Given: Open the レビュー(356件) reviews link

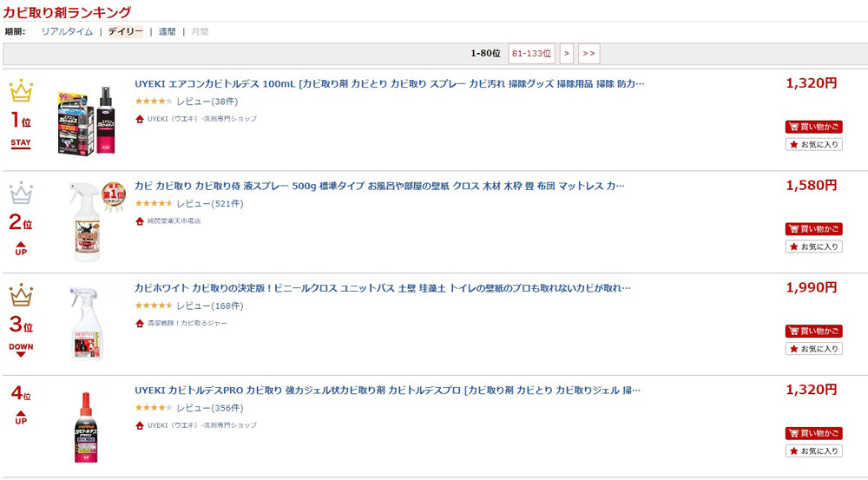Looking at the screenshot, I should pos(210,408).
